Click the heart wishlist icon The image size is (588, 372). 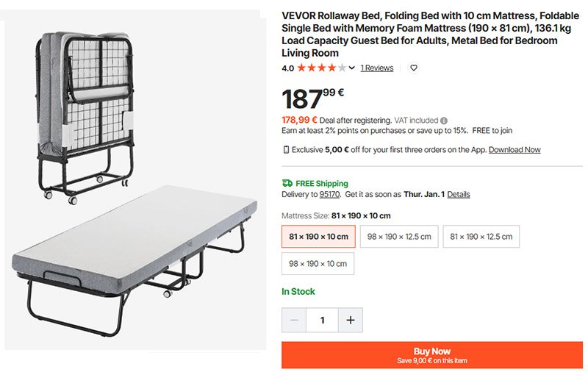click(414, 68)
